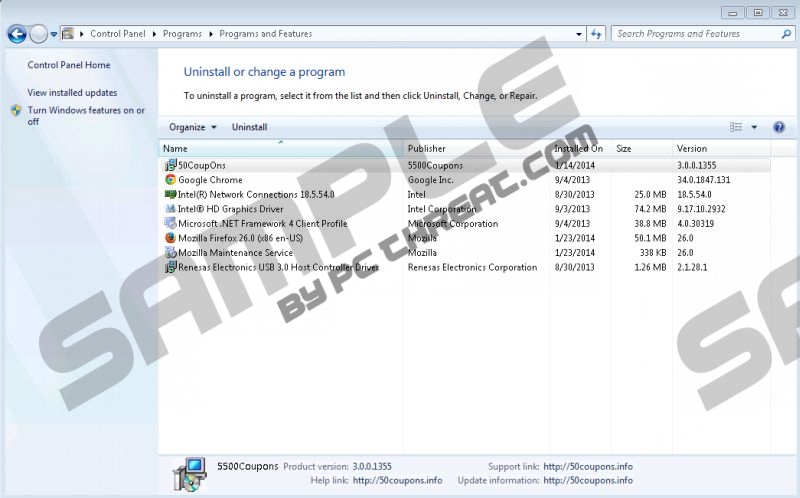This screenshot has width=800, height=498.
Task: Click the help question mark icon
Action: [x=779, y=127]
